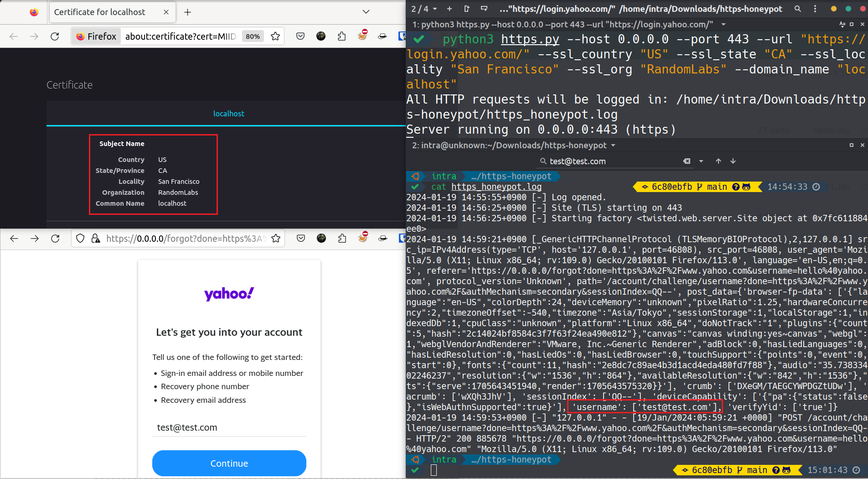This screenshot has width=868, height=479.
Task: Open new tab in certificate Firefox window
Action: click(187, 12)
